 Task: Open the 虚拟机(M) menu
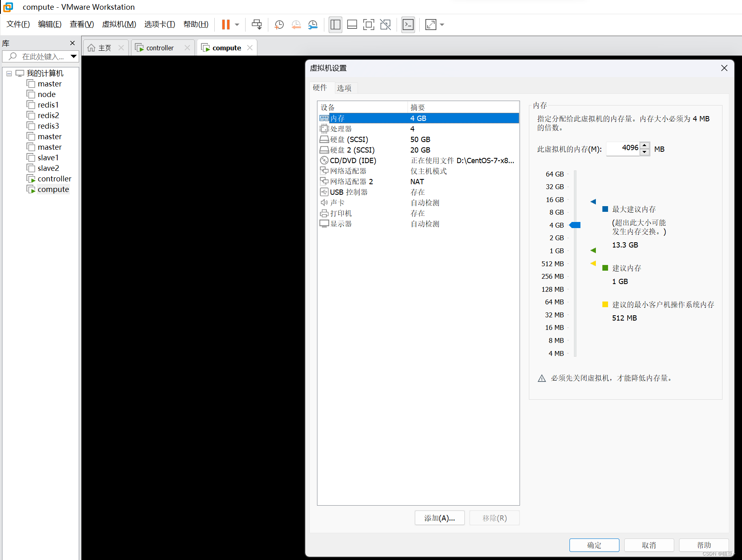[119, 24]
